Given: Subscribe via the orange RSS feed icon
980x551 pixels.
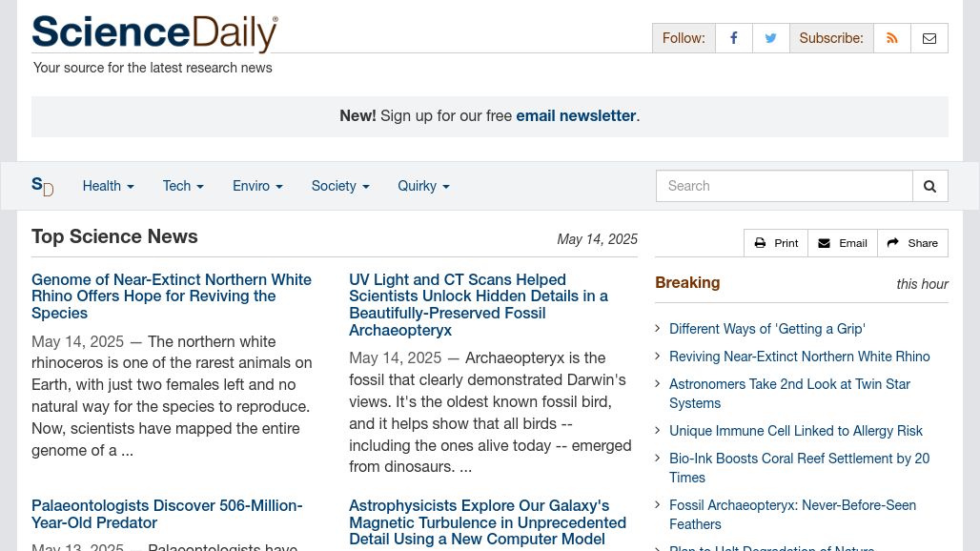Looking at the screenshot, I should tap(892, 38).
